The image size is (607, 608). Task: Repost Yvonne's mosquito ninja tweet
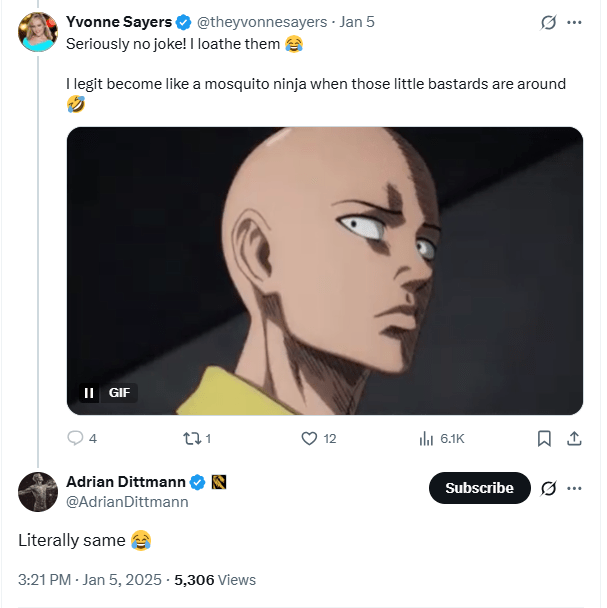(189, 438)
